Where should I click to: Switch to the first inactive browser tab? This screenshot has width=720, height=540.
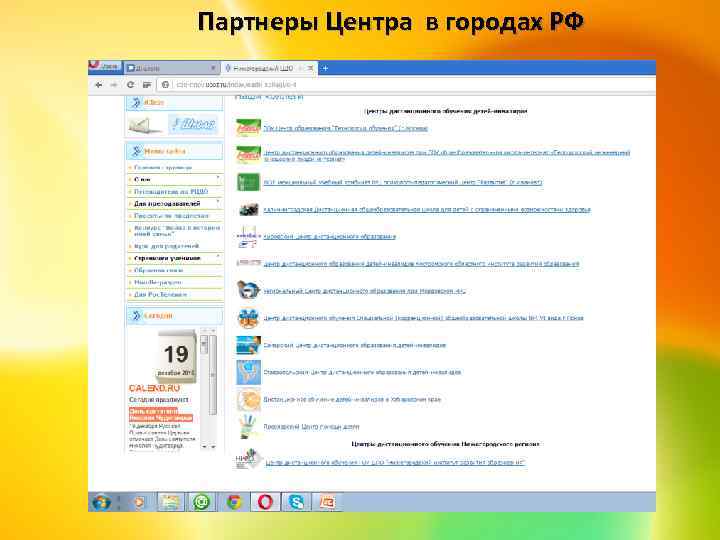[x=171, y=68]
